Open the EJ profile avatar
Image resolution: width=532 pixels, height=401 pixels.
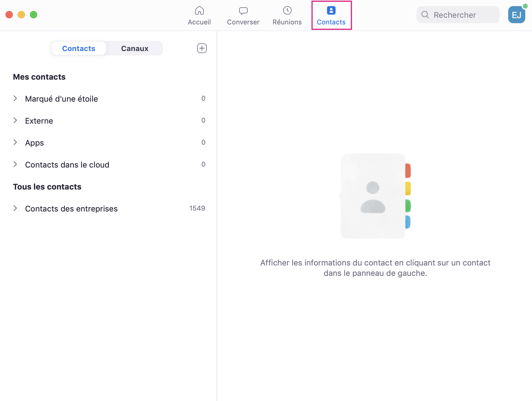coord(516,15)
